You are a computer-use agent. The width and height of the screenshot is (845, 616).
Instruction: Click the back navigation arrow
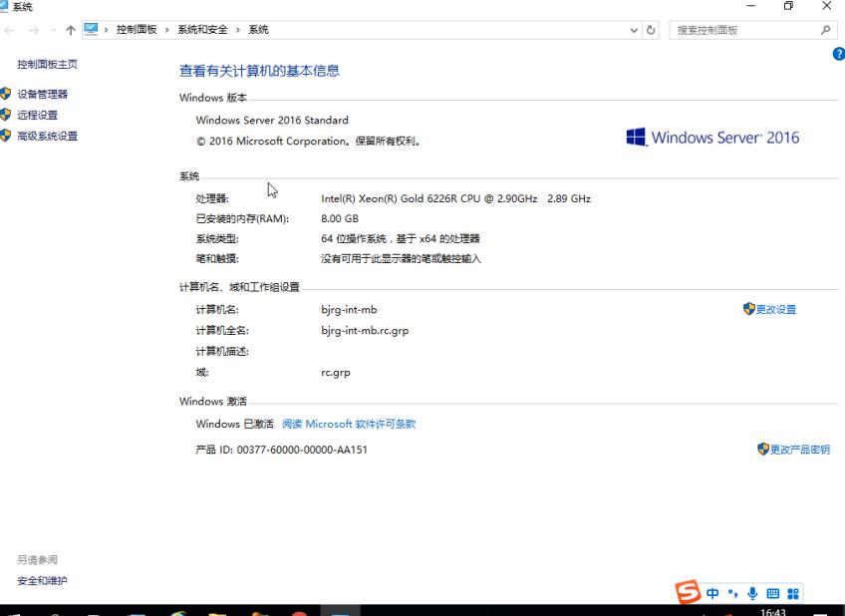10,29
